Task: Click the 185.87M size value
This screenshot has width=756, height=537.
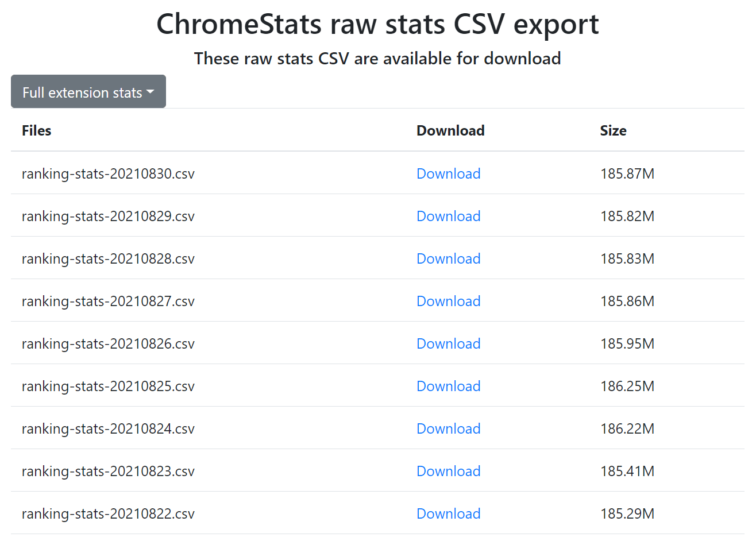Action: click(627, 173)
